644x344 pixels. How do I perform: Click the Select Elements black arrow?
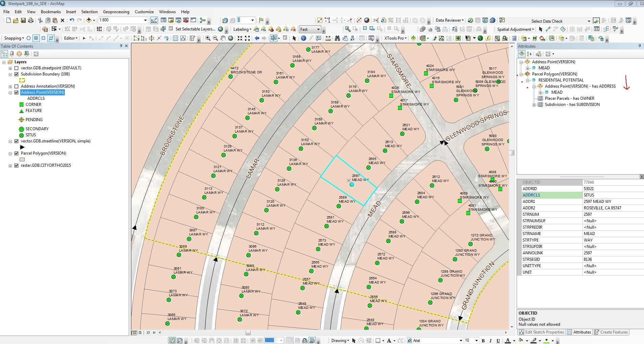tap(294, 38)
